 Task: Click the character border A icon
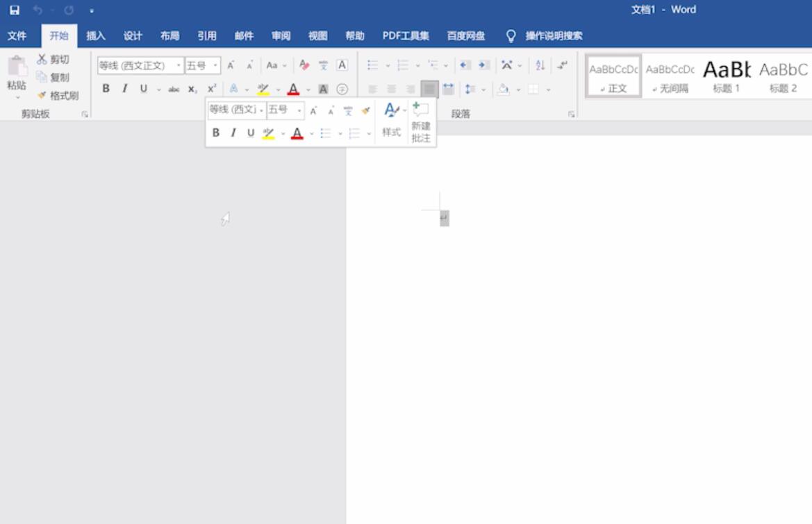click(342, 65)
